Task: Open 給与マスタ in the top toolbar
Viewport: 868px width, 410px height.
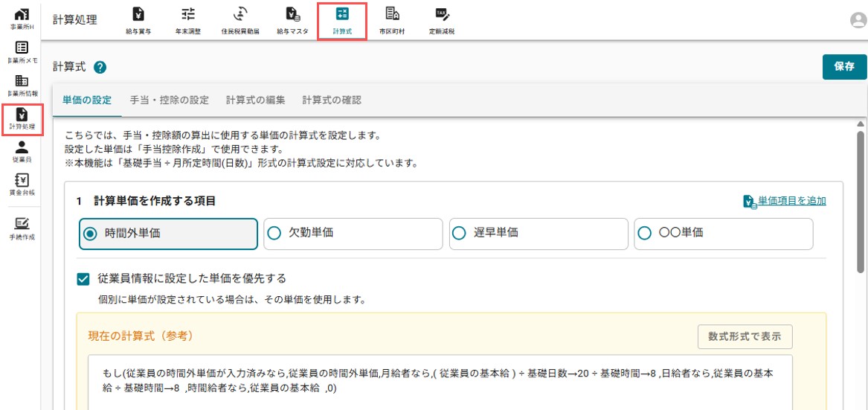Action: (x=292, y=21)
